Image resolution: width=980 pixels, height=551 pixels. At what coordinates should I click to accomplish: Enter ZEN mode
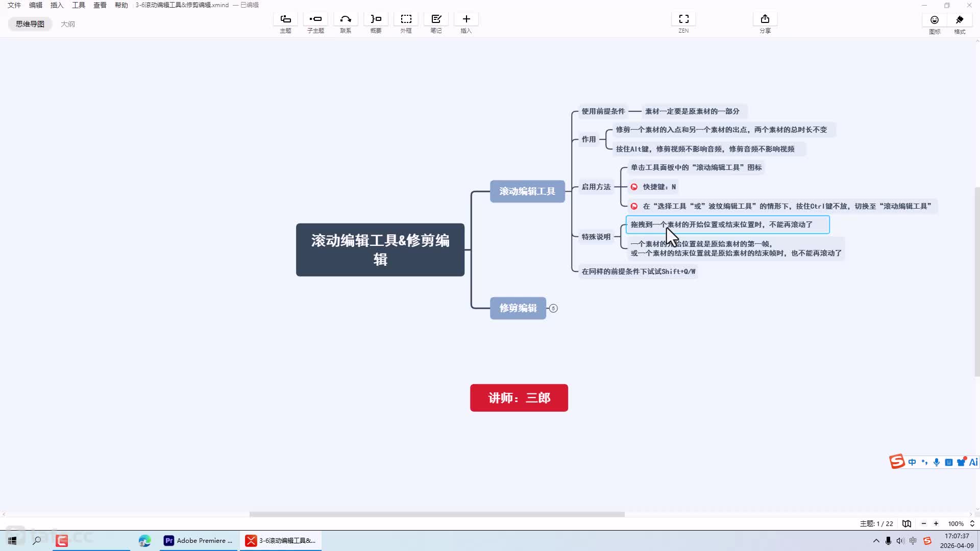pyautogui.click(x=683, y=23)
